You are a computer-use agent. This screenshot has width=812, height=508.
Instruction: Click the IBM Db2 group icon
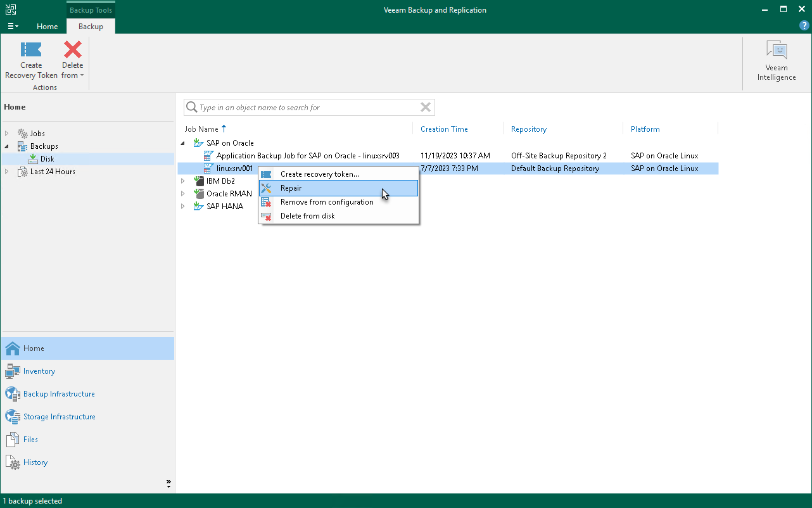198,181
